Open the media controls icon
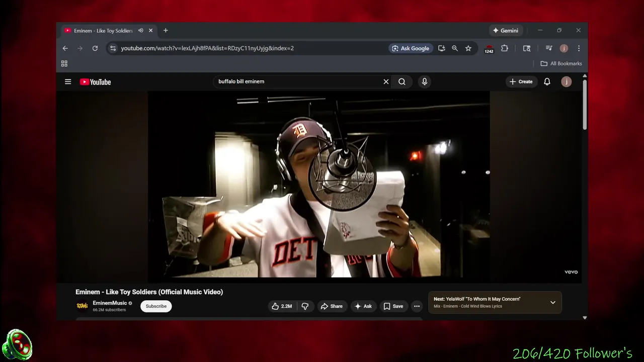Image resolution: width=644 pixels, height=362 pixels. pyautogui.click(x=549, y=48)
